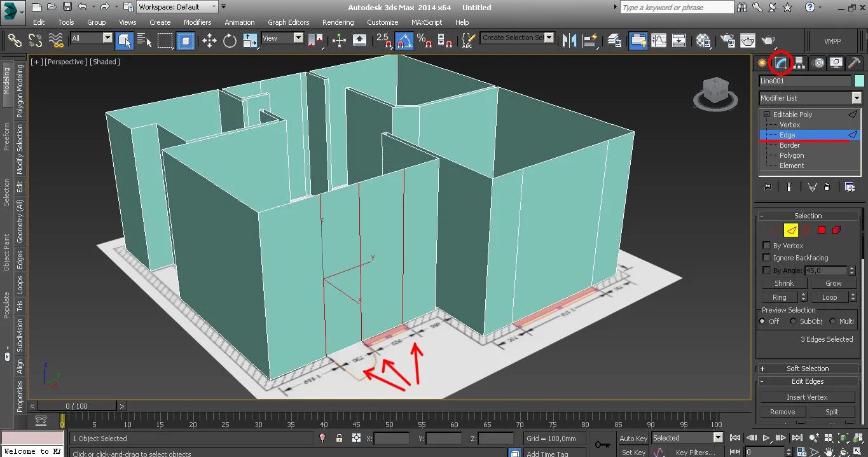Enable the By Vertex checkbox
Screen dimensions: 868x457
click(766, 246)
